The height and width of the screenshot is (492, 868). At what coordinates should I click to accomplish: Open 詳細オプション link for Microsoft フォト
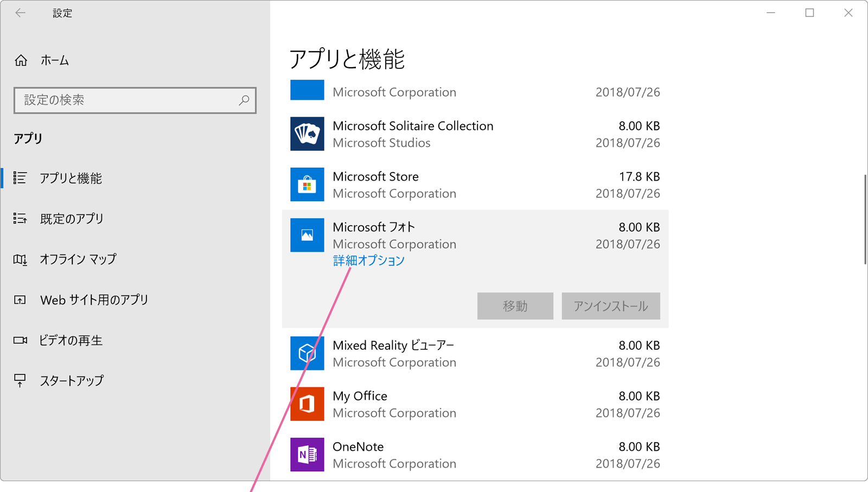pyautogui.click(x=369, y=261)
